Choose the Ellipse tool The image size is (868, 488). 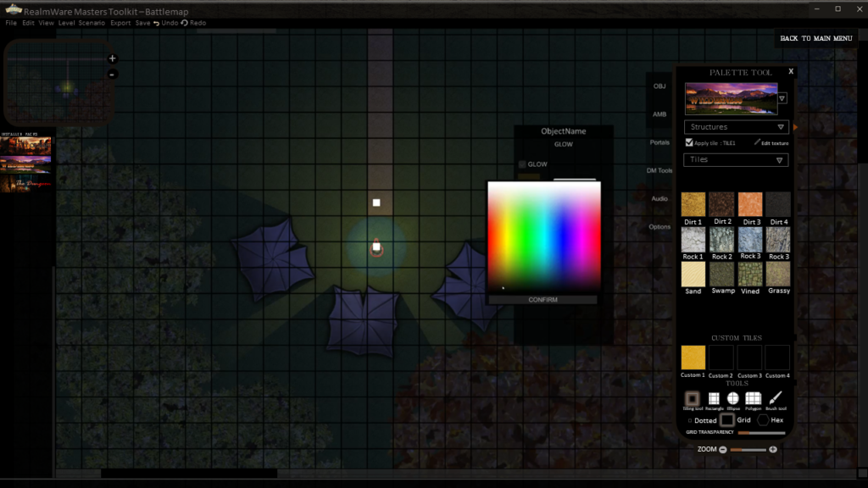coord(733,398)
